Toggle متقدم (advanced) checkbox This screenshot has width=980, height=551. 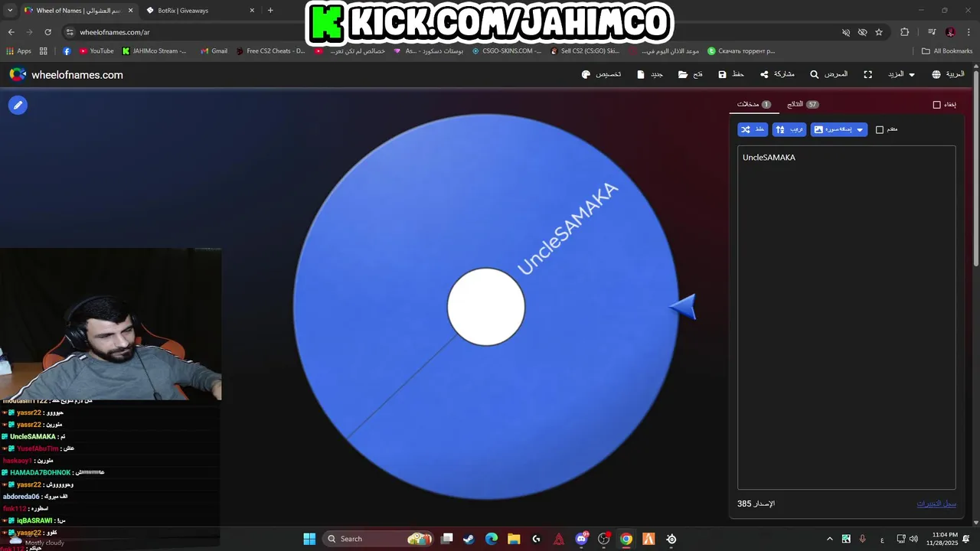[x=880, y=130]
